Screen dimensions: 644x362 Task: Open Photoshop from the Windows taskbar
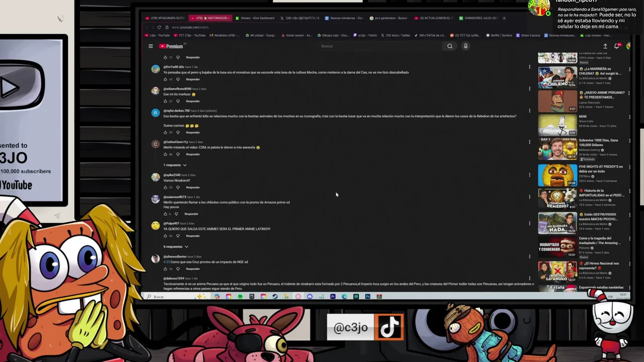tap(367, 297)
